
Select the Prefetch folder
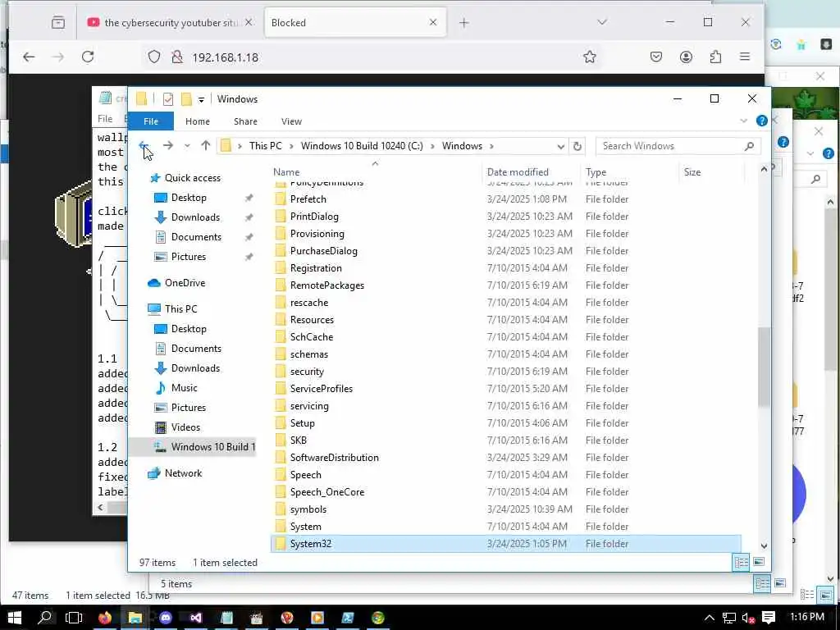point(308,199)
